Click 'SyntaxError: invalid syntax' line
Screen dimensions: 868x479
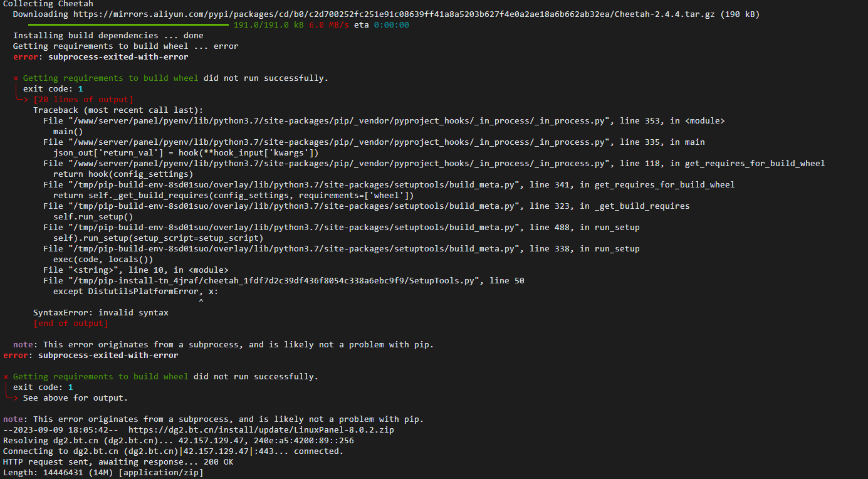(101, 313)
